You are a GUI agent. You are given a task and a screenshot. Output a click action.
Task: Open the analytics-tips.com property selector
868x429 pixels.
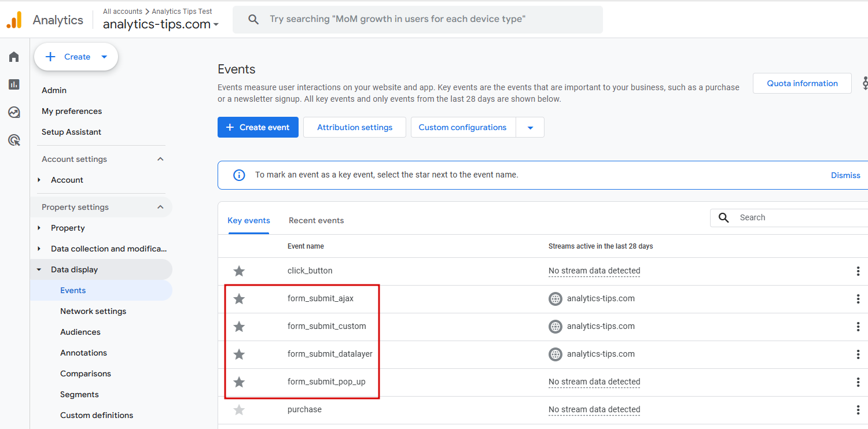pyautogui.click(x=161, y=24)
